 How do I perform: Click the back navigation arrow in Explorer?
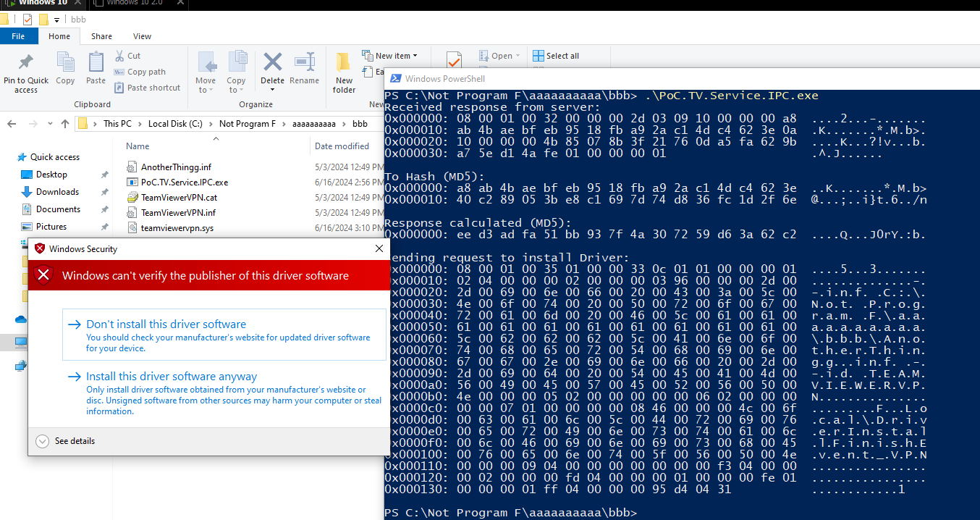[12, 124]
